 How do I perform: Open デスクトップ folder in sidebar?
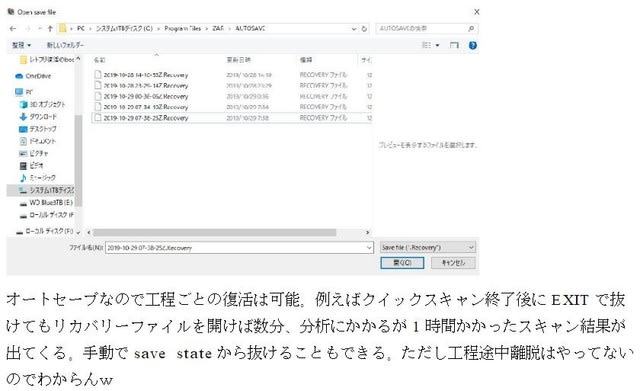[38, 129]
